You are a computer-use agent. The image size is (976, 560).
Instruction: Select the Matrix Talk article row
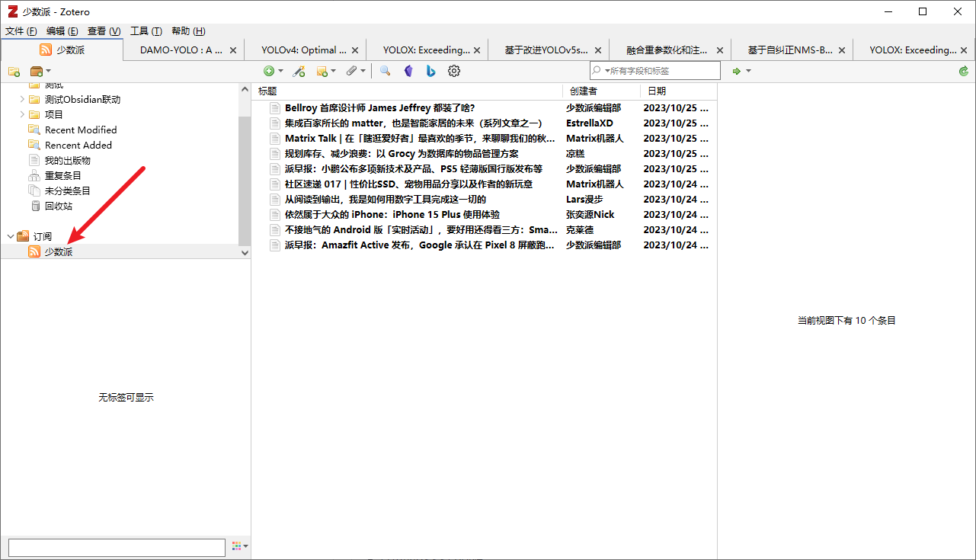484,138
